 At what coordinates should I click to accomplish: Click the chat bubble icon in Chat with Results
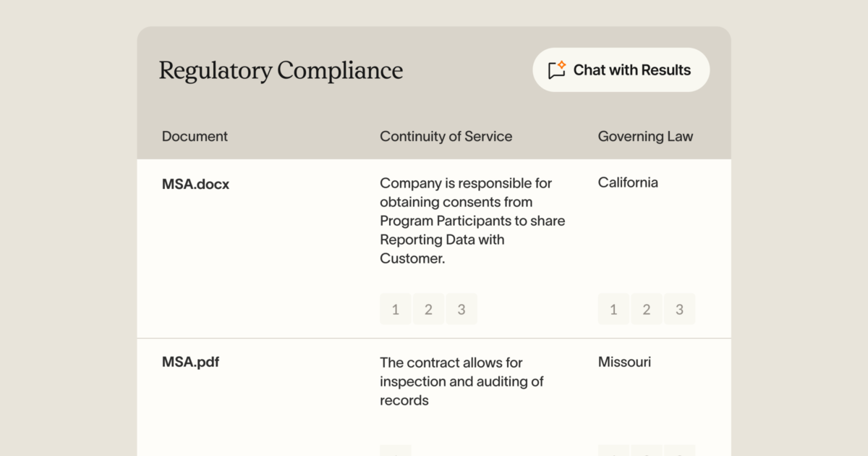(x=556, y=69)
